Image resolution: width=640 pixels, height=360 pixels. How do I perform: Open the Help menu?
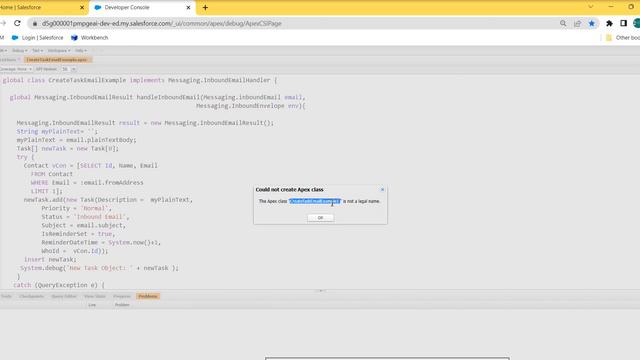[x=81, y=51]
